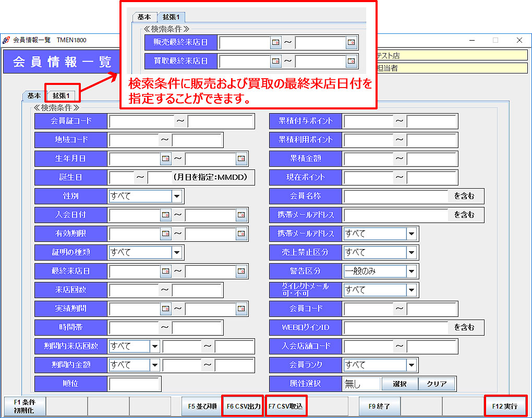
Task: Open calendar for 有効期限 end date
Action: pos(241,233)
